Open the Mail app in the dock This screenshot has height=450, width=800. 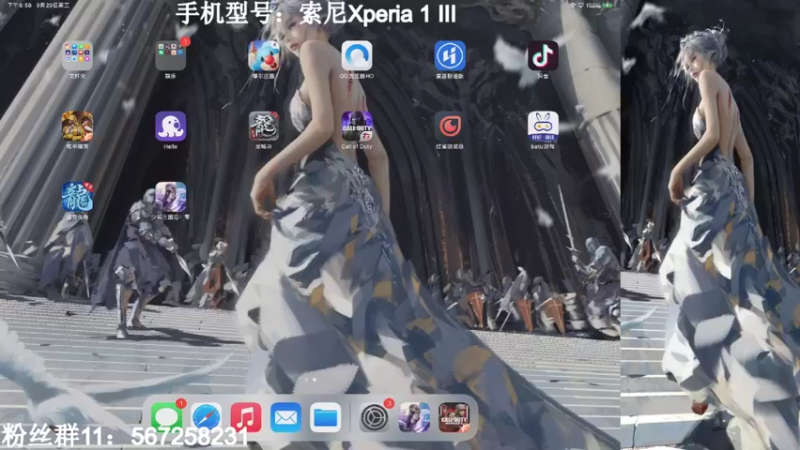tap(286, 417)
